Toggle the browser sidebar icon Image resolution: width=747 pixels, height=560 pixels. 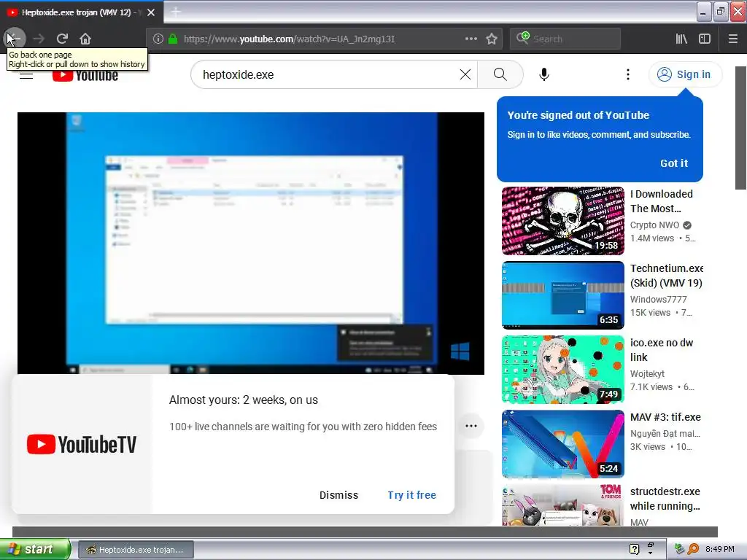click(705, 39)
